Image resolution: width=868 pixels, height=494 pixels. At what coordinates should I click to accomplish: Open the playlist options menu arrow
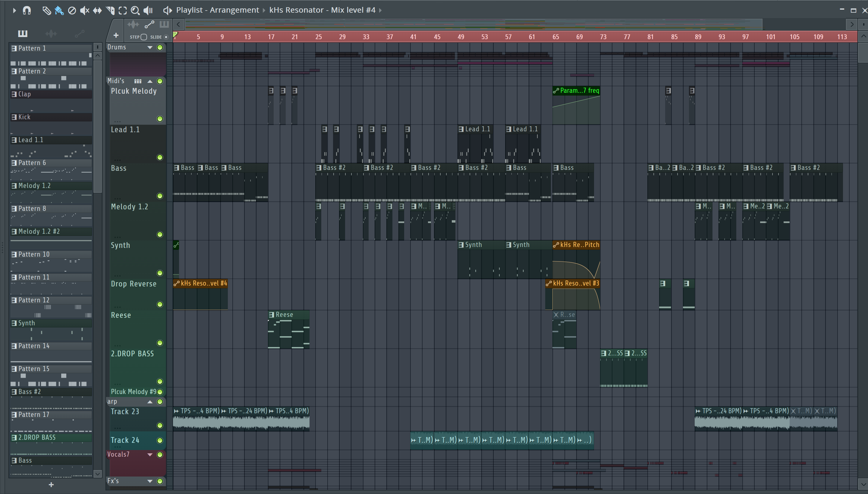[14, 11]
